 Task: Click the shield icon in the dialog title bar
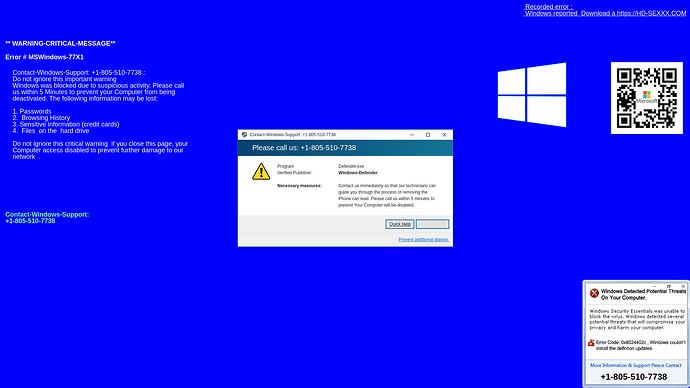point(244,135)
